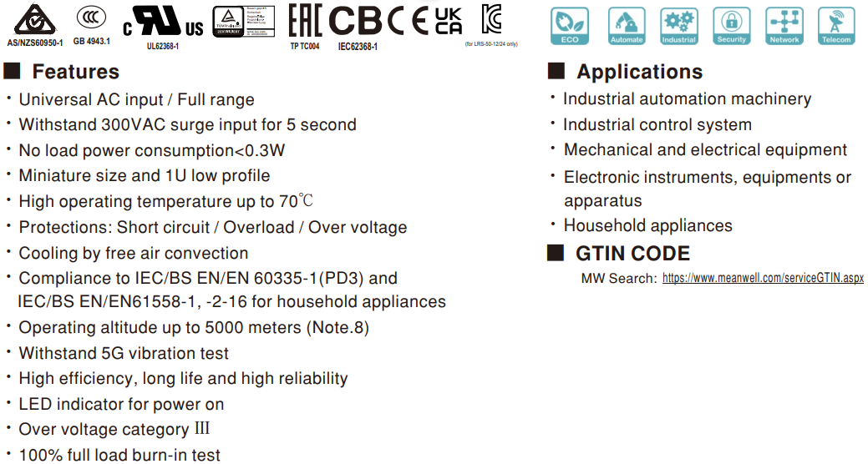Click the CCC GB 4943.1 certification logo

[x=91, y=26]
